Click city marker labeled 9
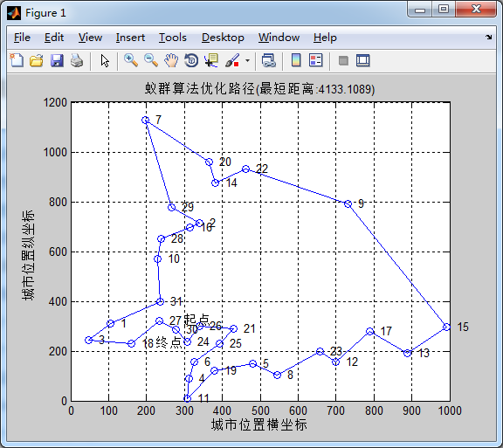503x448 pixels. [x=348, y=203]
